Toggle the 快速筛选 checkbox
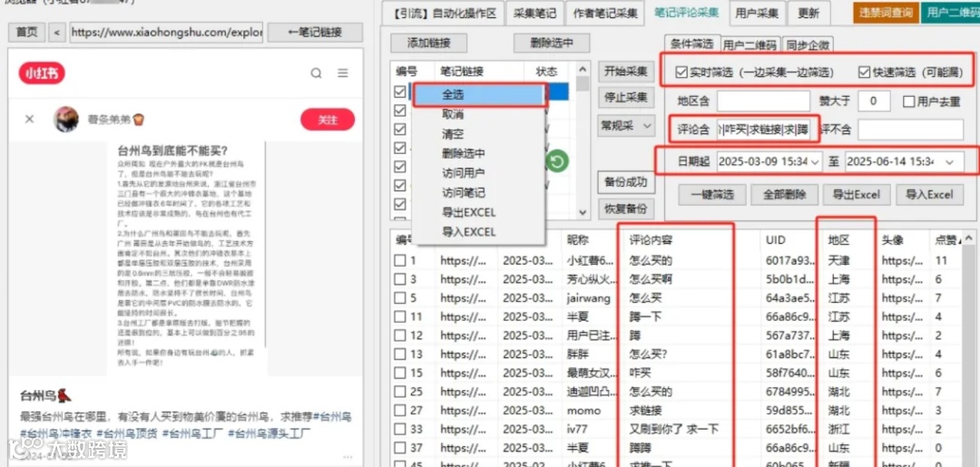 click(x=865, y=72)
